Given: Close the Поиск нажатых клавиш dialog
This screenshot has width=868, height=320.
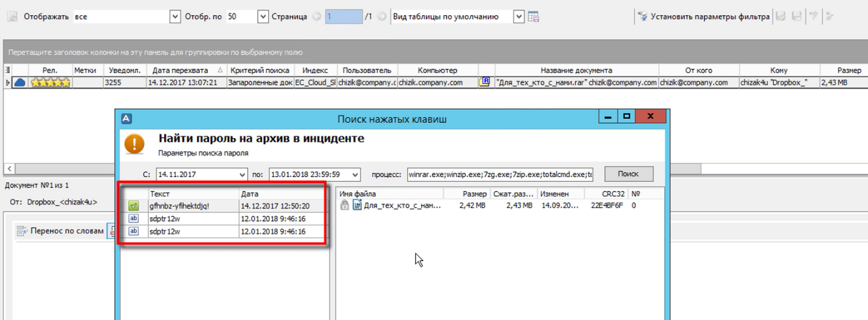Looking at the screenshot, I should (650, 116).
